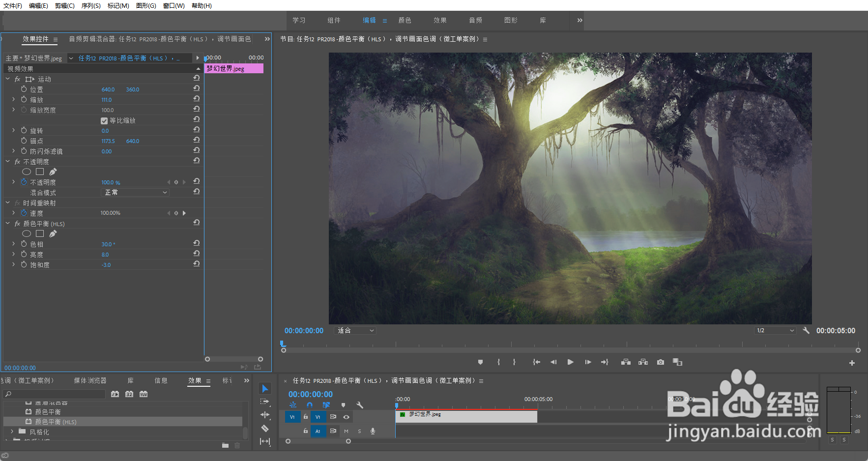The height and width of the screenshot is (461, 868).
Task: Toggle the 颜色平衡 (HLS) fx switch
Action: pos(17,224)
